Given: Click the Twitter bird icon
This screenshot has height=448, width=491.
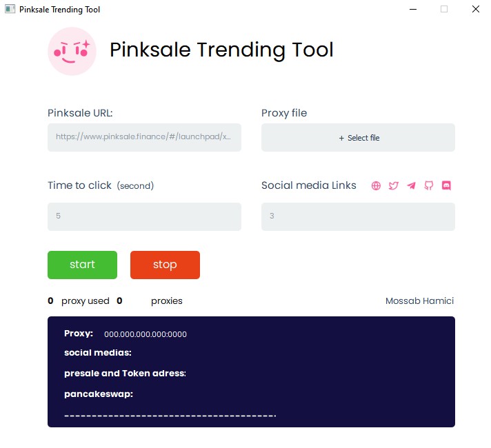Looking at the screenshot, I should coord(393,185).
